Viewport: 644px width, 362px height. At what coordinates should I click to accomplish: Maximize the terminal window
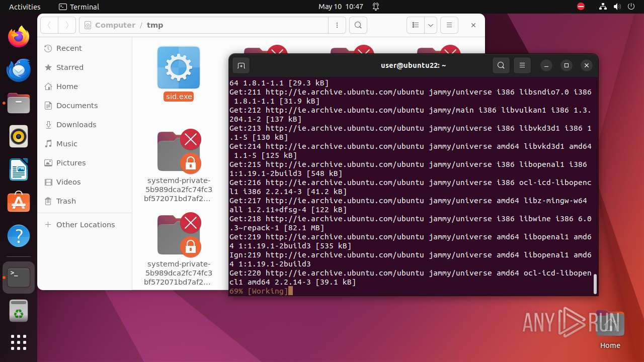[566, 65]
